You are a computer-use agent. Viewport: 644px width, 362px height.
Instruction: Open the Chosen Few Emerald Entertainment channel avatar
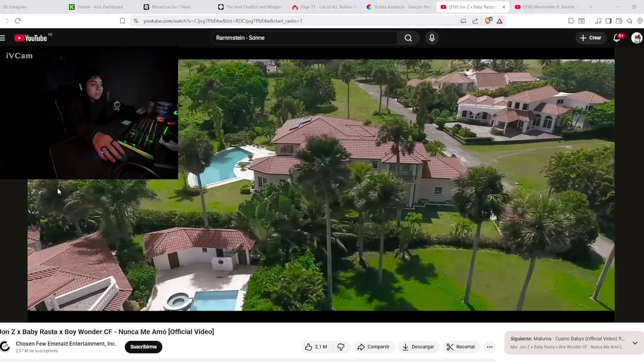[5, 346]
